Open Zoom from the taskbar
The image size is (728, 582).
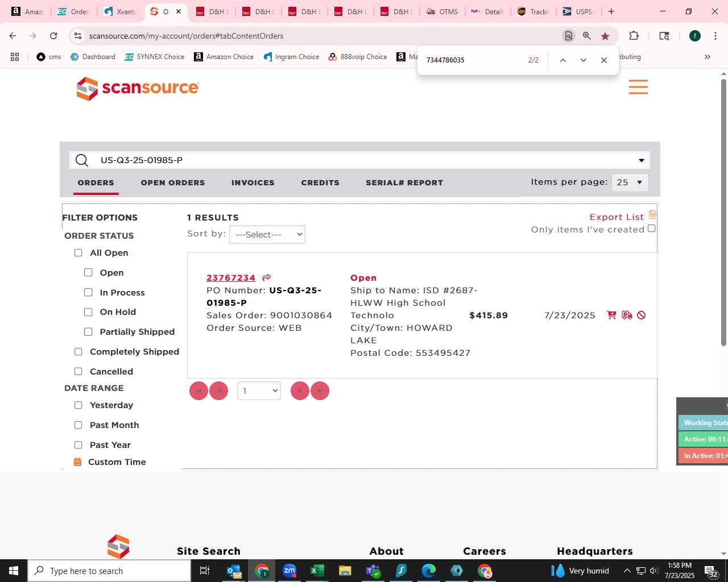289,571
